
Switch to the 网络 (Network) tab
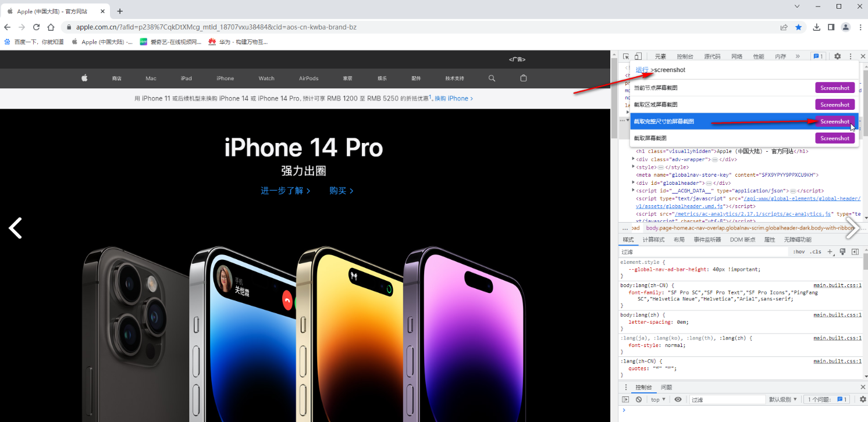[x=737, y=56]
